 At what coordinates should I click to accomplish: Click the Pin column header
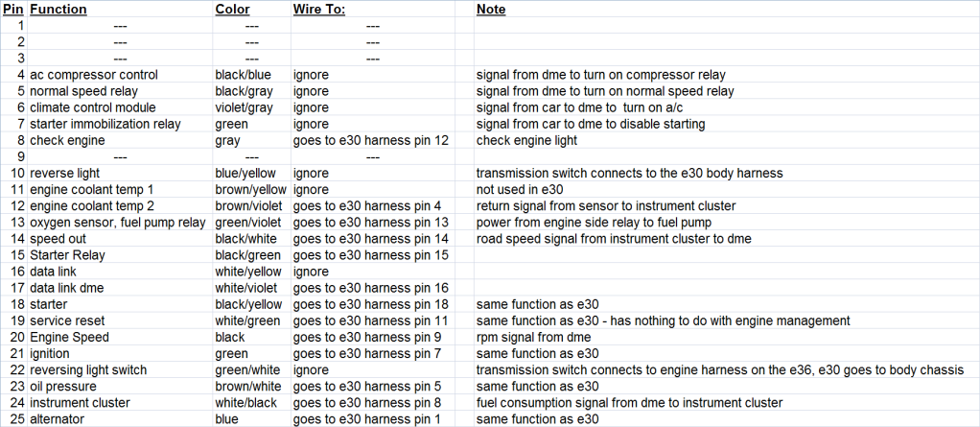[13, 10]
